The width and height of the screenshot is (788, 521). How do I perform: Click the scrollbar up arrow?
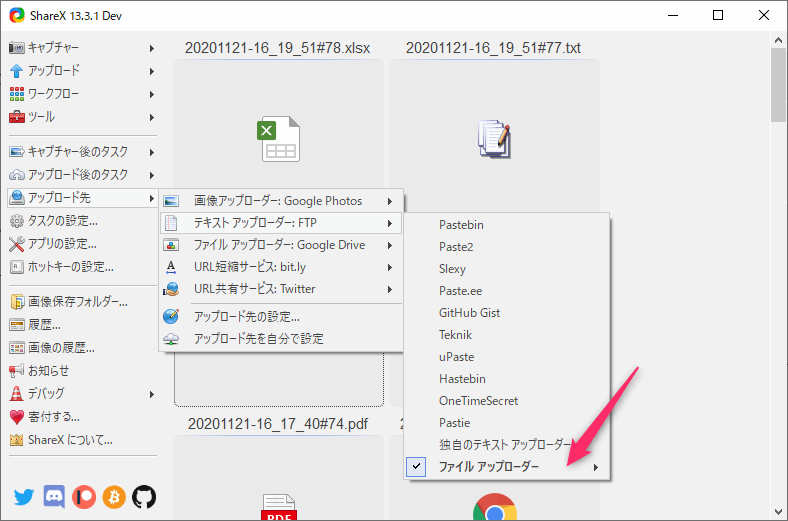pyautogui.click(x=778, y=40)
